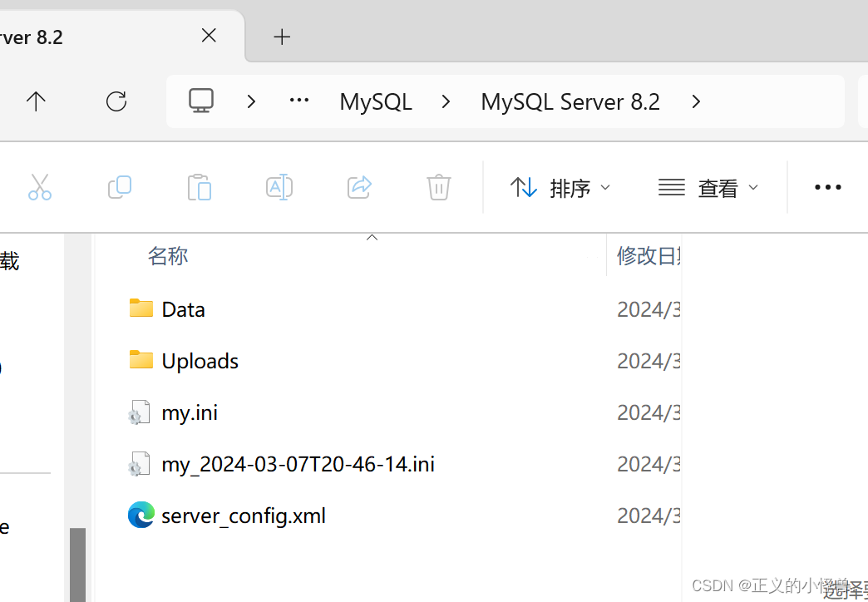This screenshot has width=868, height=602.
Task: Expand chevron after the PC icon
Action: 251,101
